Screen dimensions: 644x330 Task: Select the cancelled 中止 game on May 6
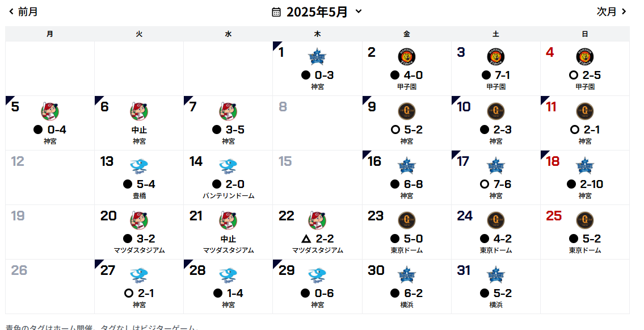pyautogui.click(x=139, y=130)
